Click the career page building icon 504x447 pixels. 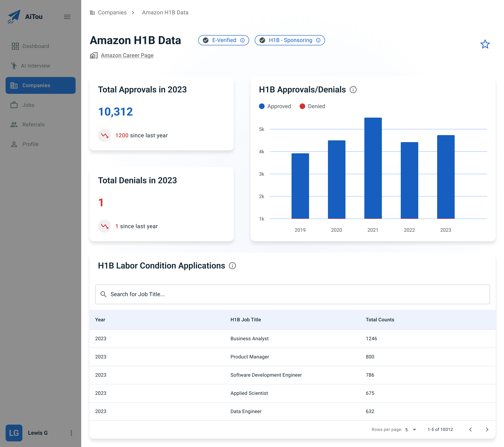(x=94, y=55)
